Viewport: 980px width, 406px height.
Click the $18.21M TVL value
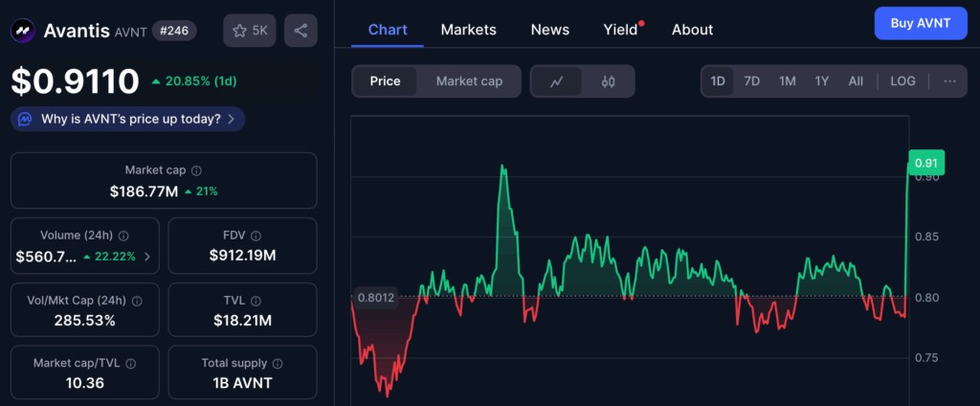click(242, 321)
